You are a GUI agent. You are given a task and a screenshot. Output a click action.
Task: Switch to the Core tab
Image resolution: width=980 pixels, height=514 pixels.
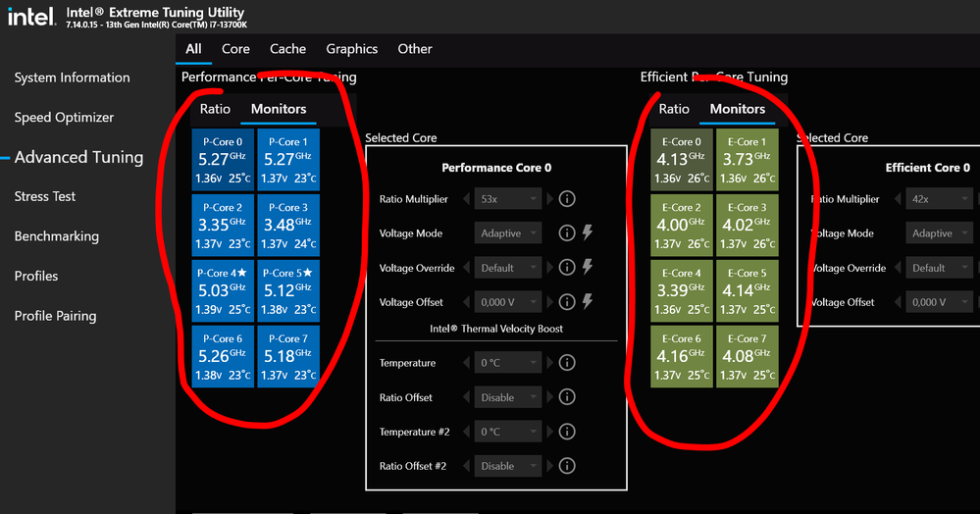pos(235,49)
